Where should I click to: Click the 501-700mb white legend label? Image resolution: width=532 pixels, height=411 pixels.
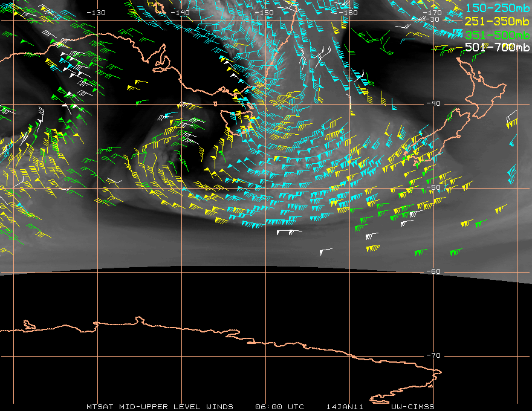[x=498, y=47]
